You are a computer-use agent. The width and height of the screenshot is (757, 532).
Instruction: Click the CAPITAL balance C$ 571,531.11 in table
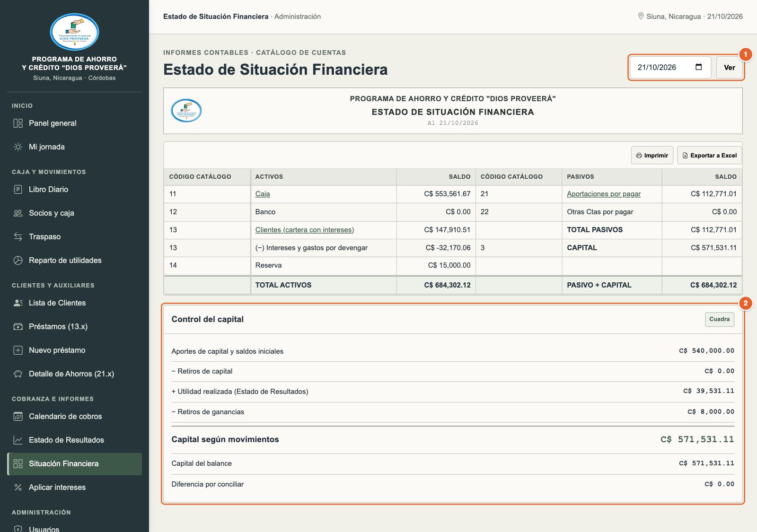(x=713, y=248)
